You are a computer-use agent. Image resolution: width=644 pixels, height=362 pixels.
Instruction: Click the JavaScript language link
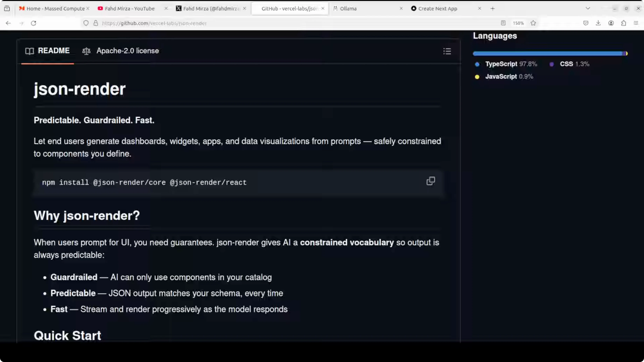click(501, 77)
